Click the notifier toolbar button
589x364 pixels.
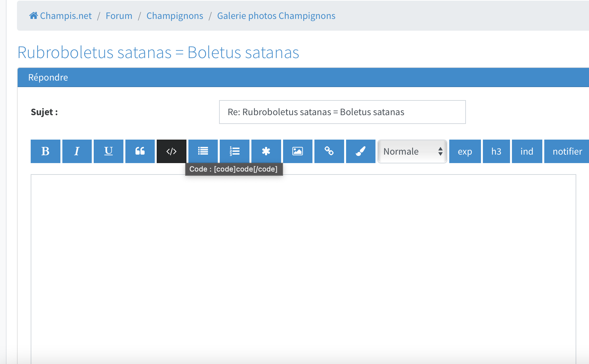[x=567, y=151]
